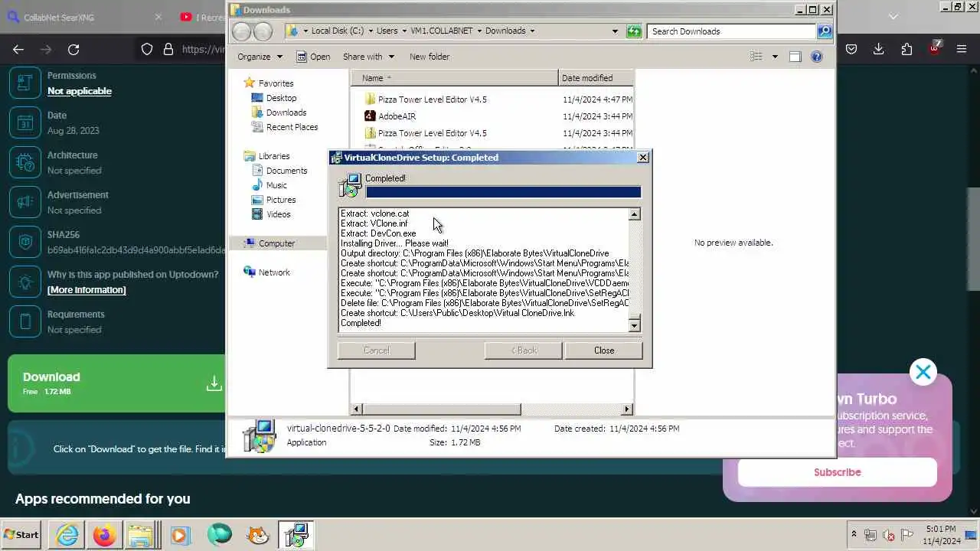Open the Start menu
The height and width of the screenshot is (551, 980).
[x=22, y=535]
